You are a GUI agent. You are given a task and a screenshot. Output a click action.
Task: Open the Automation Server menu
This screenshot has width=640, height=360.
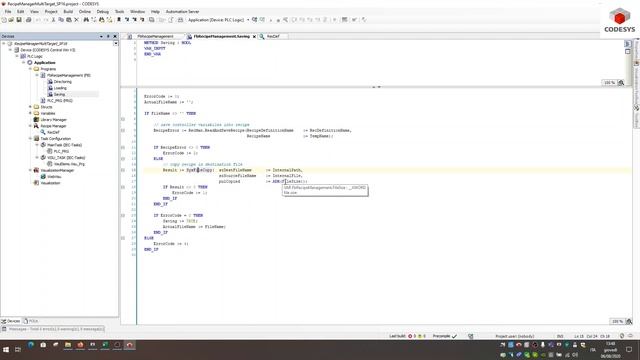click(182, 11)
